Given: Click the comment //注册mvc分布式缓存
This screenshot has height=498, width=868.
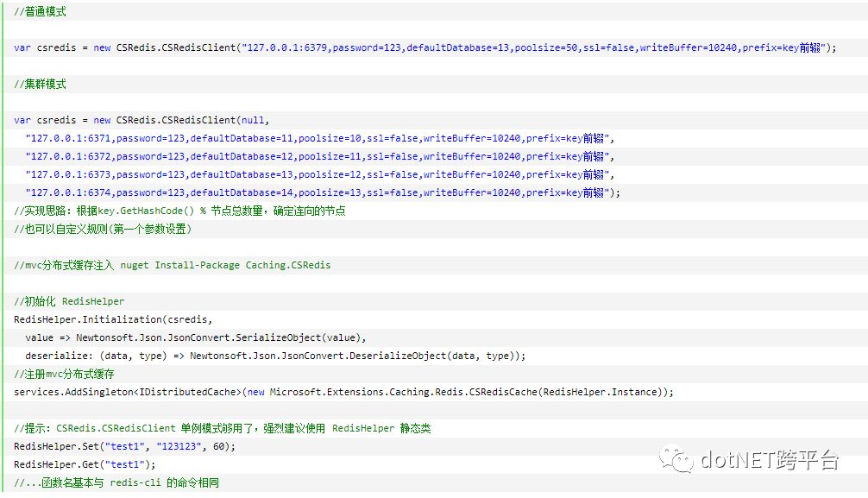Looking at the screenshot, I should [x=64, y=374].
